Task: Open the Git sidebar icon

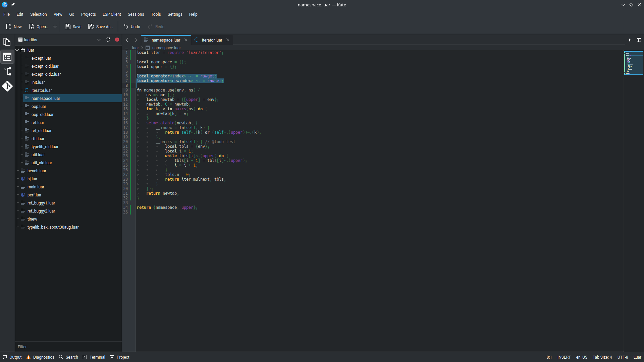Action: (x=7, y=86)
